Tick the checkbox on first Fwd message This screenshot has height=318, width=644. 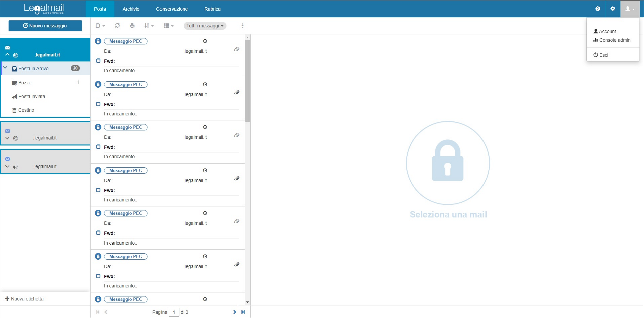(x=98, y=61)
